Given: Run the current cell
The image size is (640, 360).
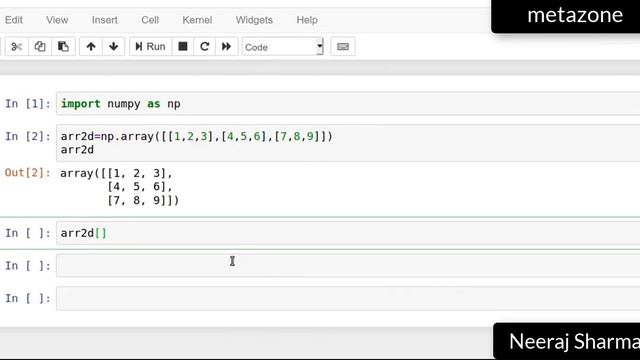Looking at the screenshot, I should pyautogui.click(x=150, y=47).
